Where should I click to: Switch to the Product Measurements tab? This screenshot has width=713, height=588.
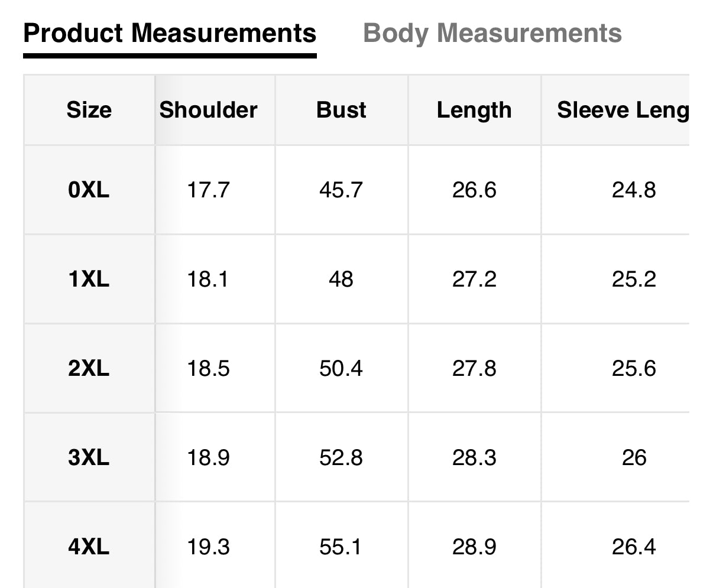(170, 33)
